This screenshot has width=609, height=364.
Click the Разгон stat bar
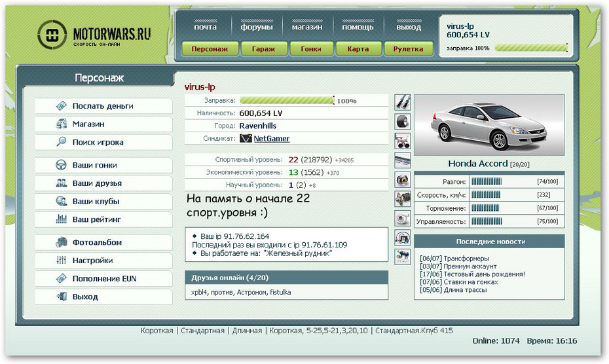(487, 181)
